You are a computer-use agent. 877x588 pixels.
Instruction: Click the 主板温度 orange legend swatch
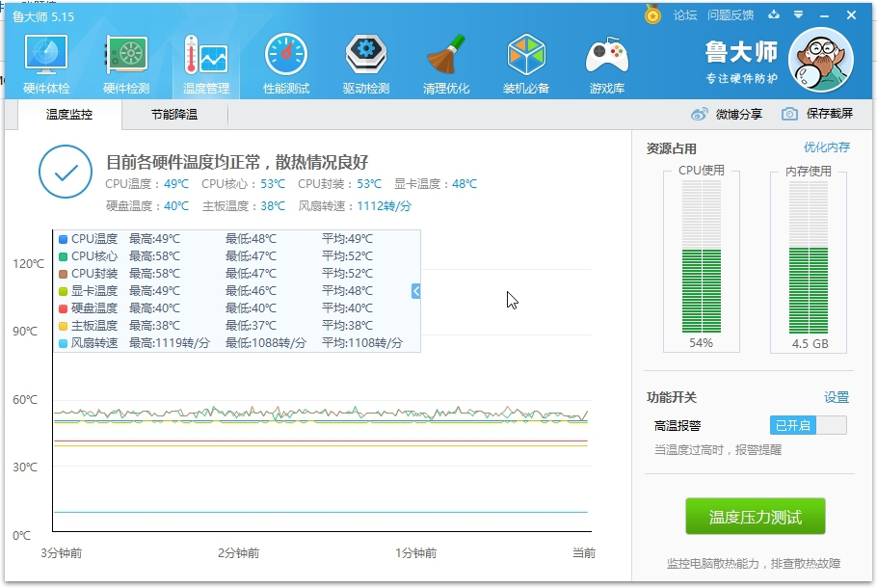click(64, 326)
